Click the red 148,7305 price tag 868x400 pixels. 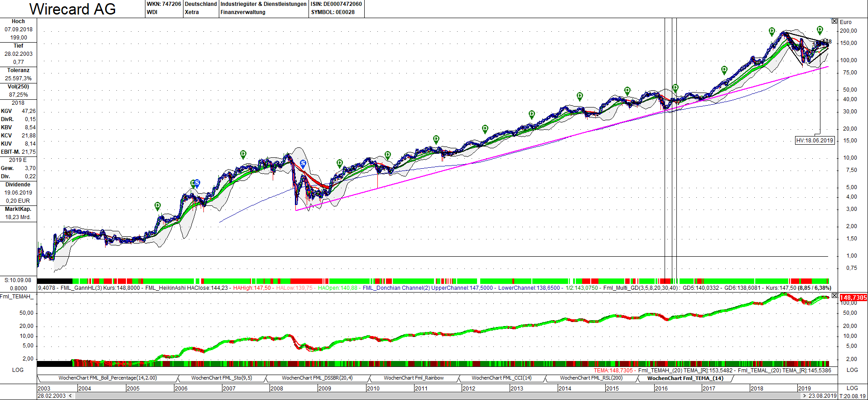[853, 298]
